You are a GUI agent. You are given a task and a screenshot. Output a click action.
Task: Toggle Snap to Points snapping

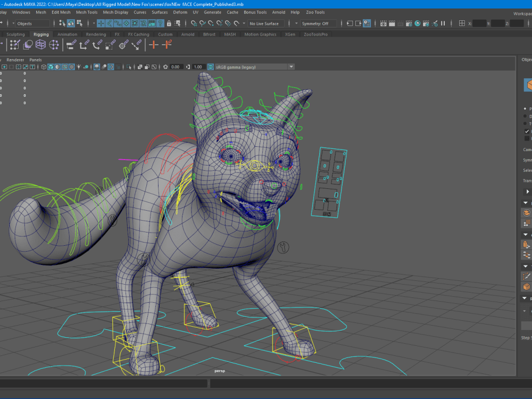211,24
